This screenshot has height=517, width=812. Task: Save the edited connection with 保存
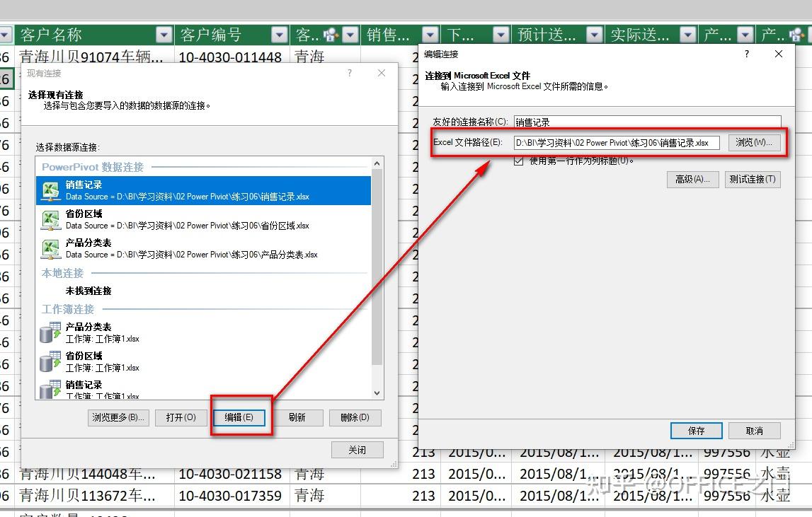coord(695,430)
